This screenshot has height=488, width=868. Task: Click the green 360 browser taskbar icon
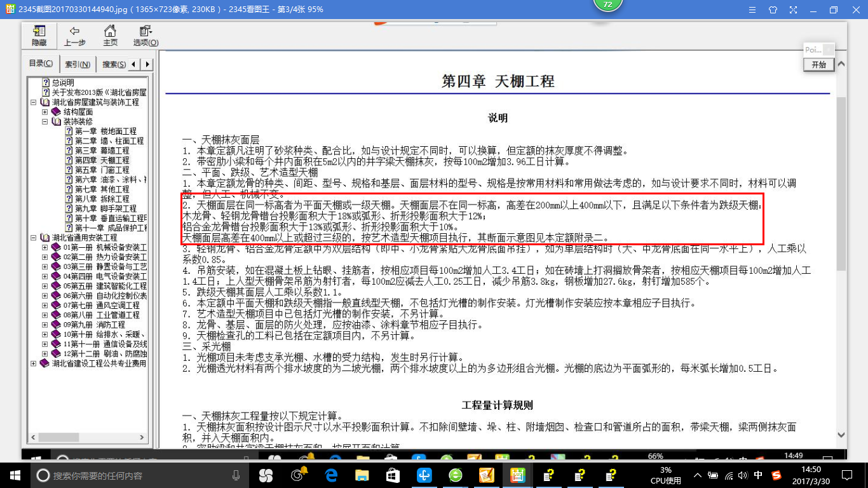(x=456, y=475)
